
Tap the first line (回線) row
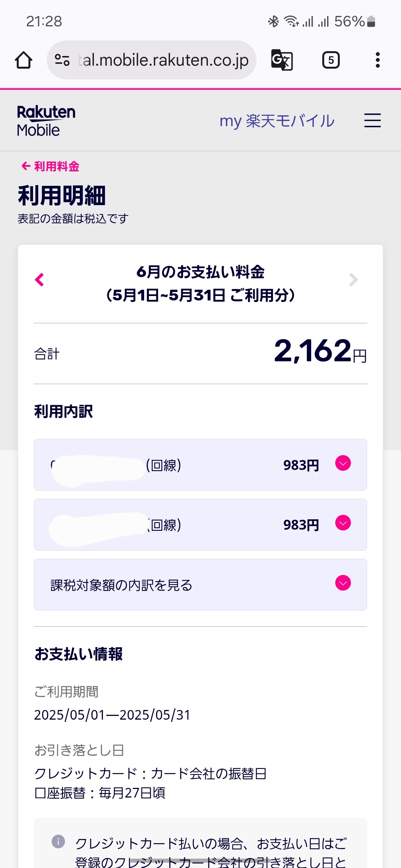point(200,465)
